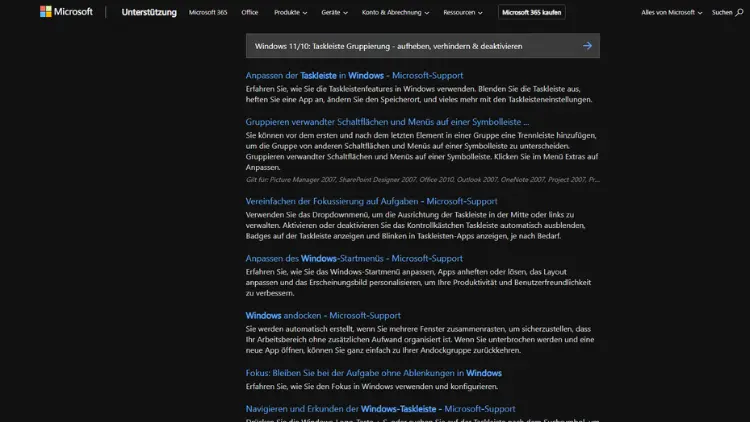Open result Anpassen der Taskleiste in Windows

click(354, 76)
